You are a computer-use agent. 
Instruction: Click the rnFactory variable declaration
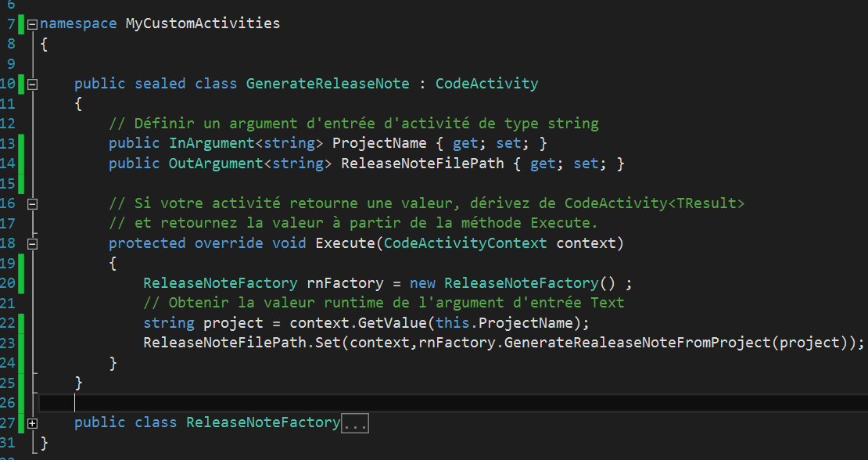[x=346, y=283]
